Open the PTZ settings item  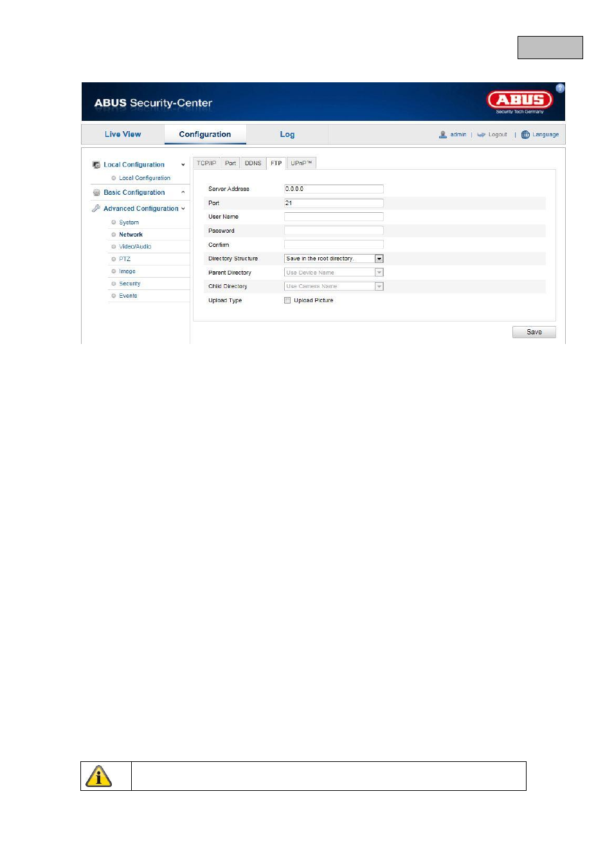125,259
